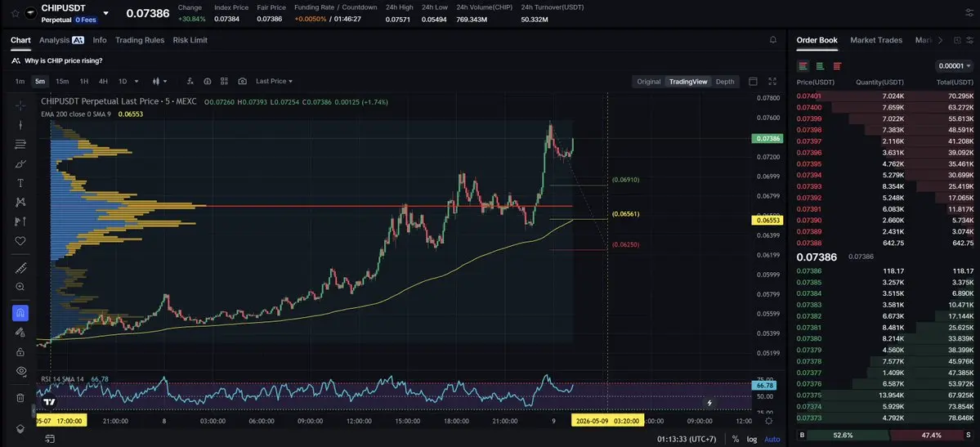Open the Info tab
The image size is (980, 447).
tap(100, 40)
